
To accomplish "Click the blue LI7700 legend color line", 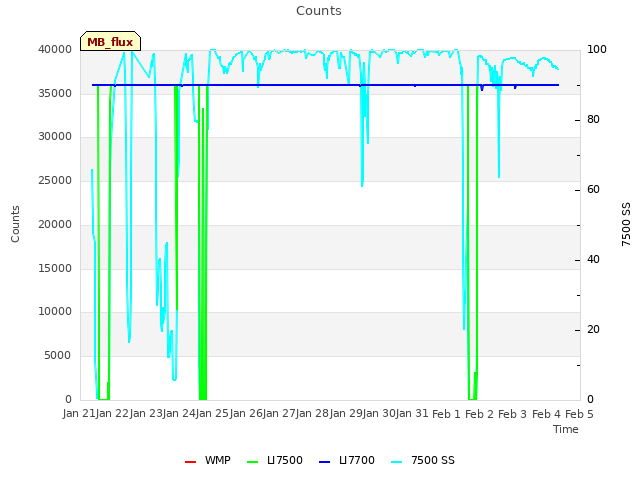I will coord(324,462).
